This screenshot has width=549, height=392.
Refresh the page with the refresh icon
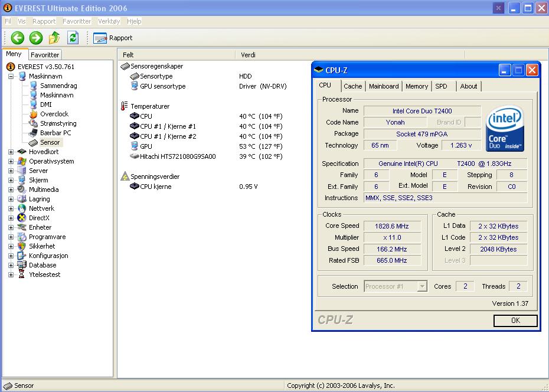pyautogui.click(x=73, y=37)
